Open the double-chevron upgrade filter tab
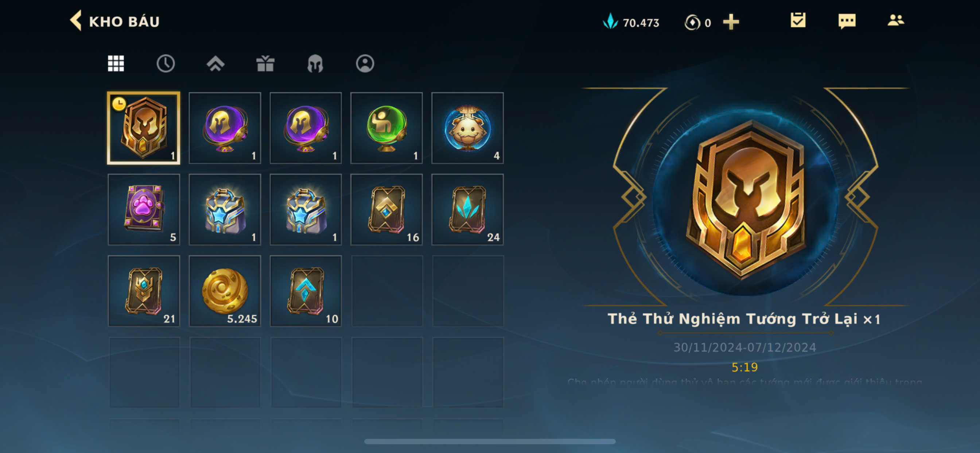Image resolution: width=980 pixels, height=453 pixels. (x=215, y=63)
